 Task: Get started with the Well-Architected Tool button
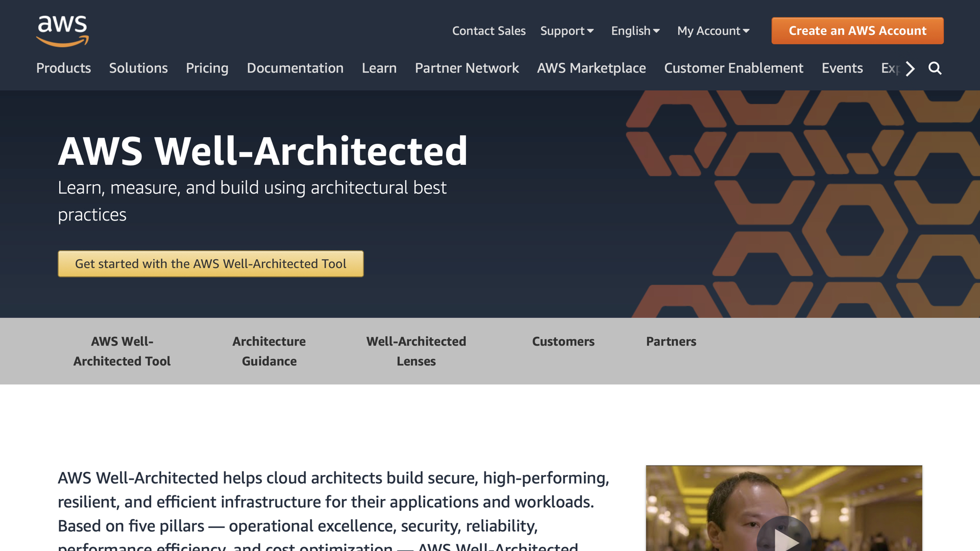[211, 264]
